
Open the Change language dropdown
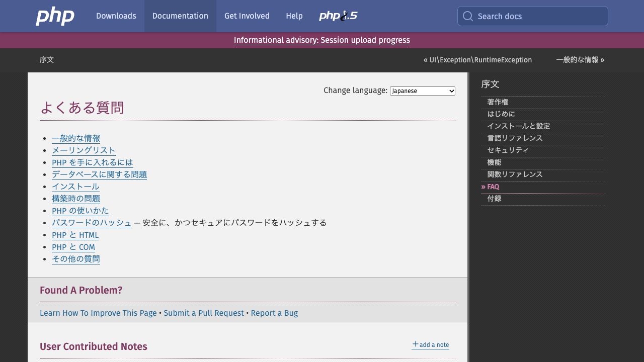tap(423, 91)
